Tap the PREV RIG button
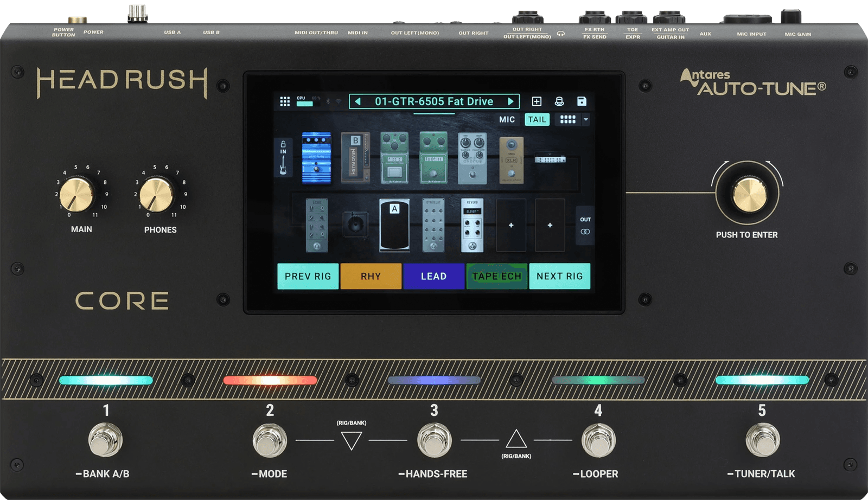The height and width of the screenshot is (500, 868). click(x=308, y=276)
